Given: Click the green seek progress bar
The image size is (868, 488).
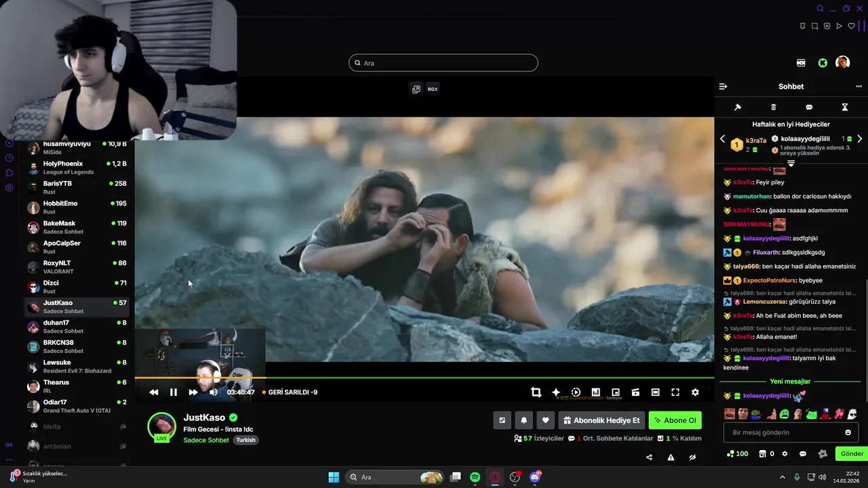Looking at the screenshot, I should tap(425, 378).
